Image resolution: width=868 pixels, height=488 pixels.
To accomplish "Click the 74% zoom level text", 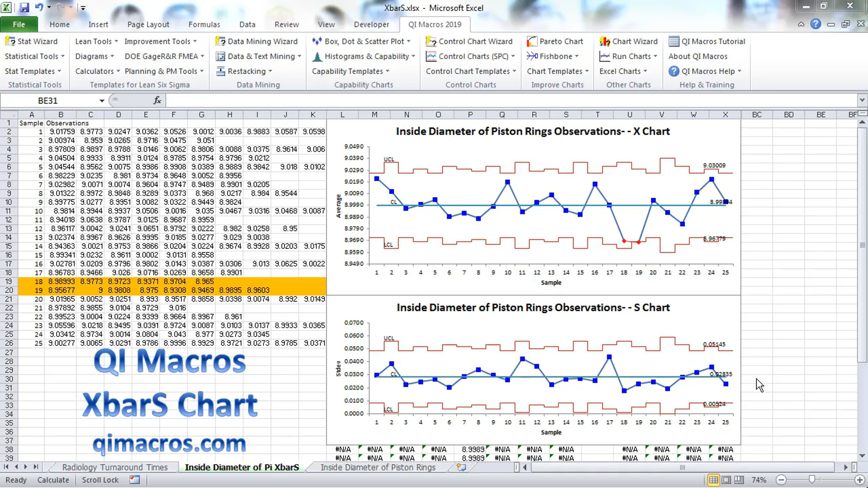I will pyautogui.click(x=758, y=480).
